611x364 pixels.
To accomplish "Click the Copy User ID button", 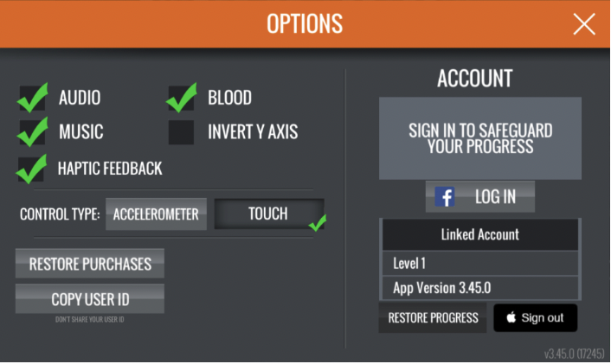I will click(90, 299).
